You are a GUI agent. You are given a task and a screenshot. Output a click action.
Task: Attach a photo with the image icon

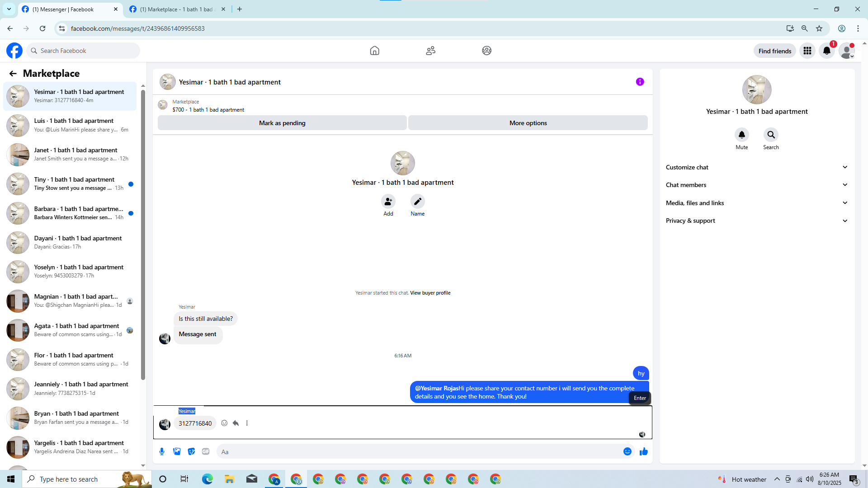tap(177, 451)
